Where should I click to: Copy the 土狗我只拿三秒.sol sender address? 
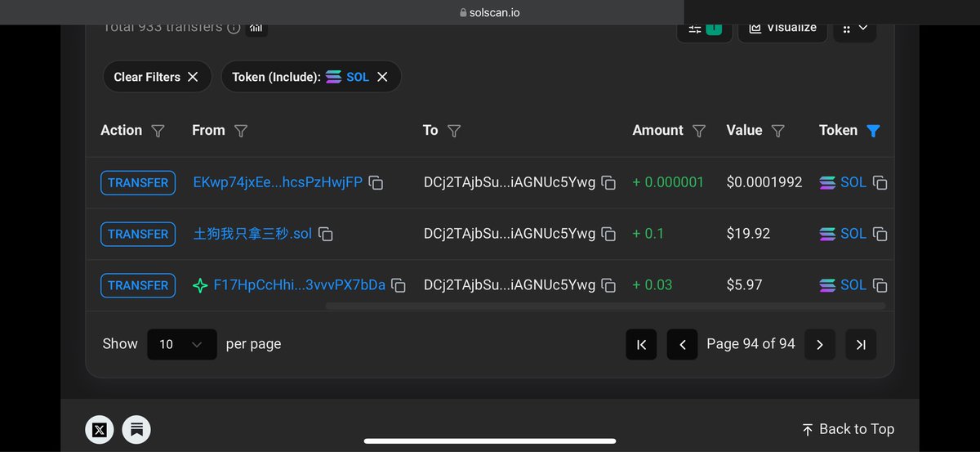[325, 235]
